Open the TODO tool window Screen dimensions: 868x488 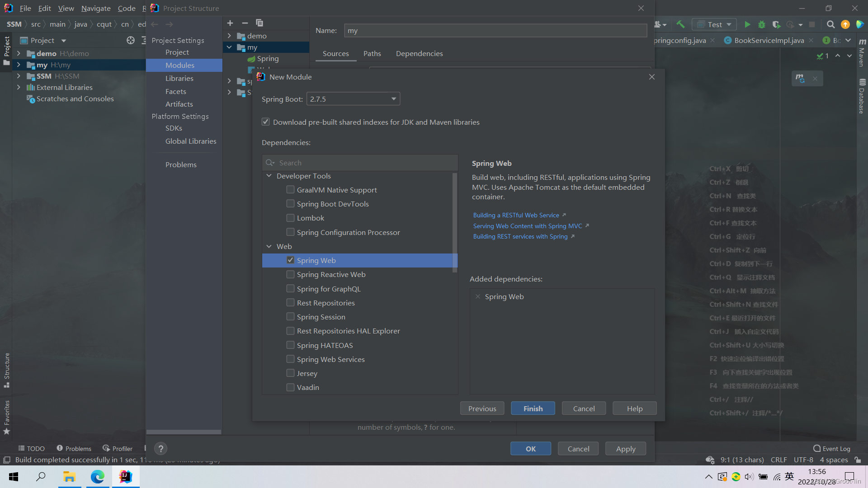pyautogui.click(x=31, y=449)
